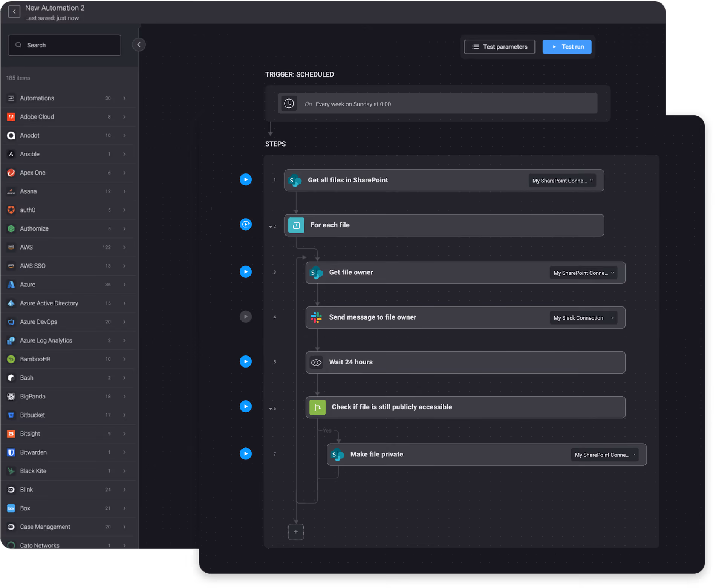Click the 'Send message to file owner' title
This screenshot has height=588, width=716.
pos(373,317)
